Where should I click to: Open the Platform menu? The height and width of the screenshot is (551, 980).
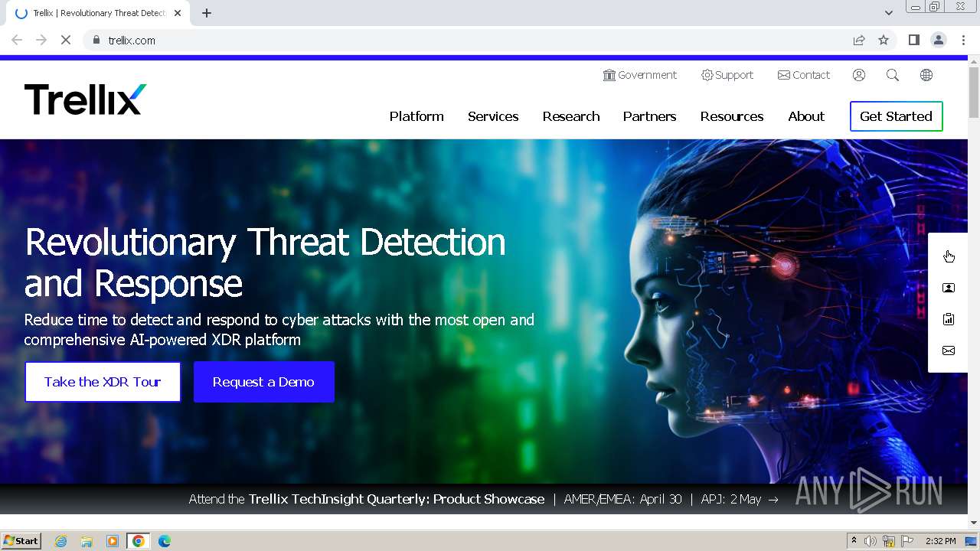(x=416, y=116)
